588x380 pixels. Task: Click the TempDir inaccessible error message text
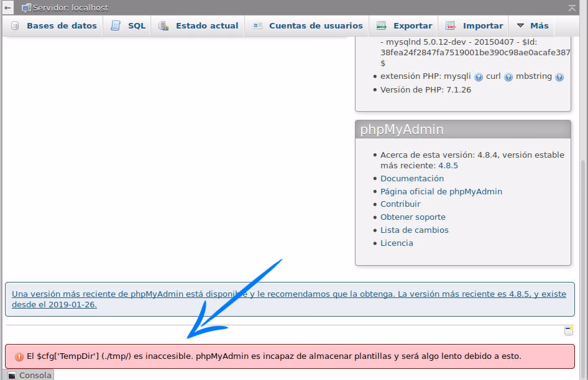273,356
